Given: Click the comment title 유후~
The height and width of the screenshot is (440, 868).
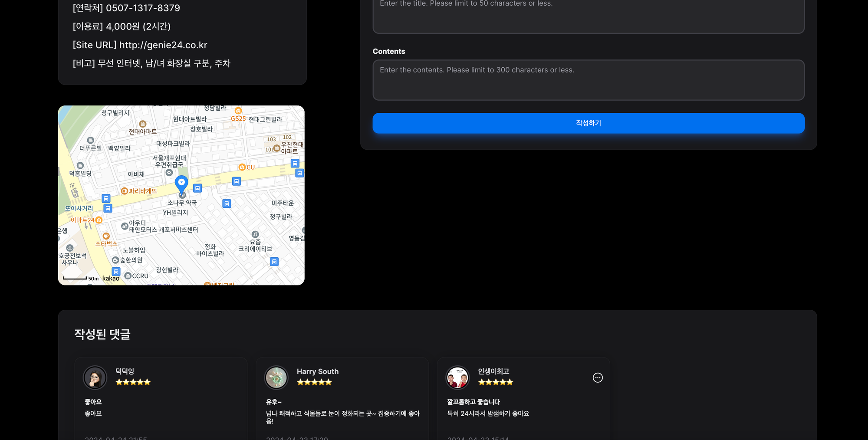Looking at the screenshot, I should click(274, 402).
